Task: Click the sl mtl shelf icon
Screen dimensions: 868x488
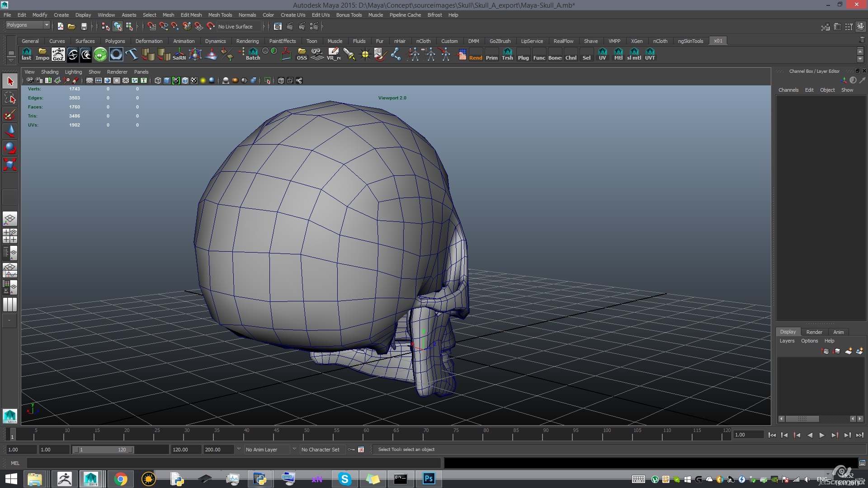Action: point(634,54)
